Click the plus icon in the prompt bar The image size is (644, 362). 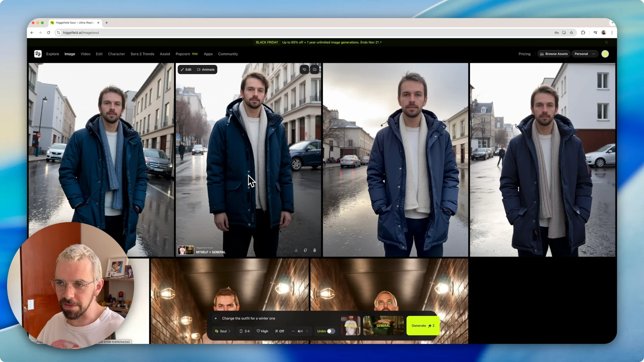tap(216, 318)
